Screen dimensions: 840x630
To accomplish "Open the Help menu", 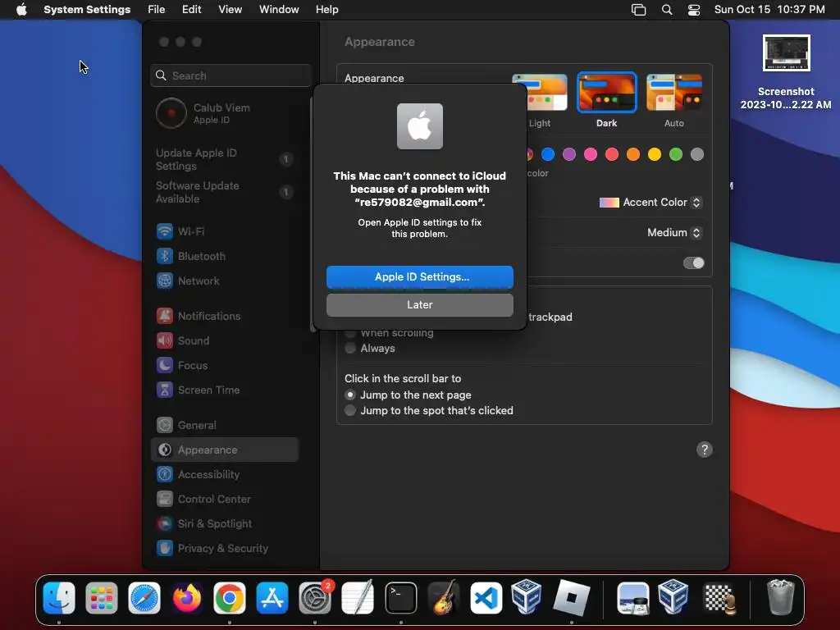I will 326,10.
